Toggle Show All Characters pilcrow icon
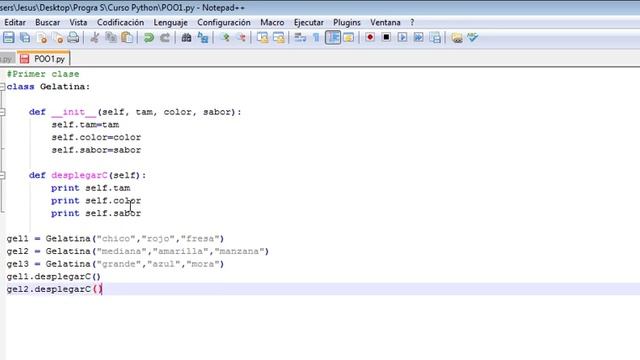This screenshot has width=640, height=360. pos(316,38)
